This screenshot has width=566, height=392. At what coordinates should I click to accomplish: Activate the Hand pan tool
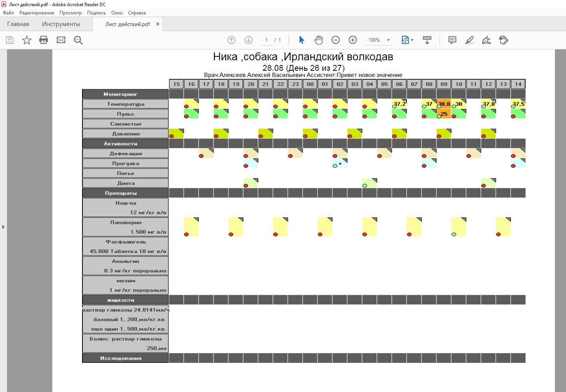pos(319,40)
